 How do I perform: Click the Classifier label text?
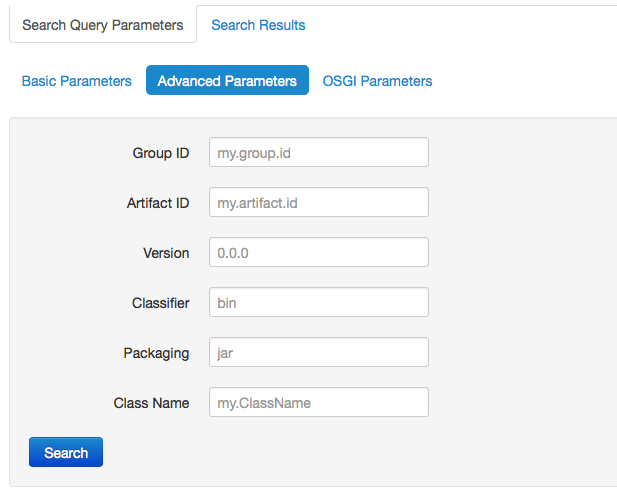(x=160, y=303)
